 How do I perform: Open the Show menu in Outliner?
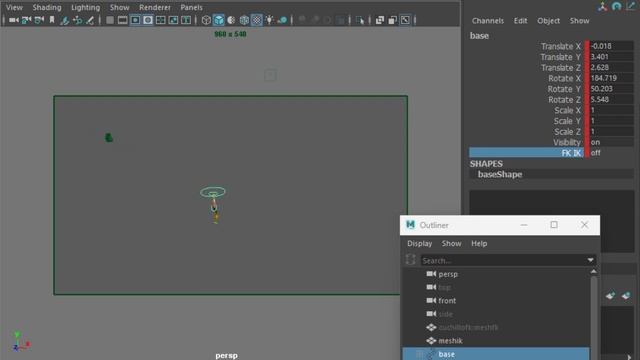tap(451, 244)
